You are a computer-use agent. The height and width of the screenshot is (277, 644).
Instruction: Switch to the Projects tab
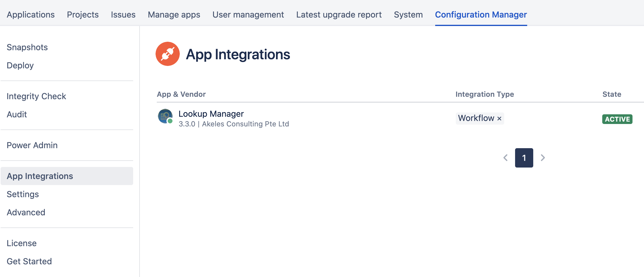point(83,15)
